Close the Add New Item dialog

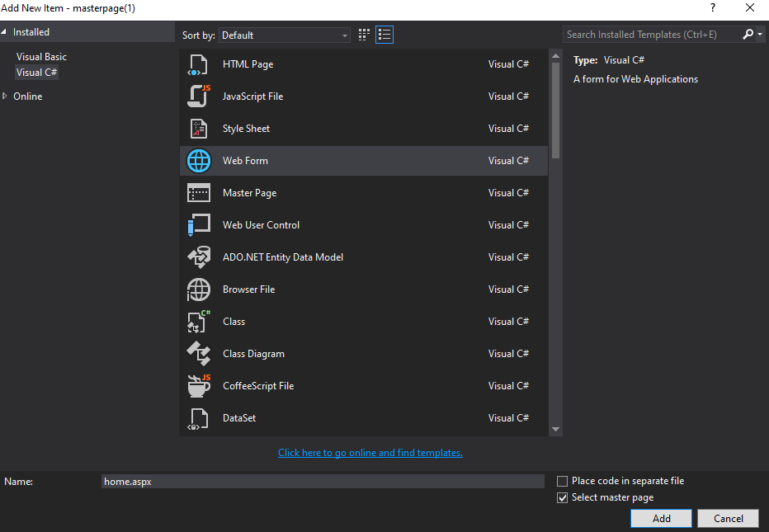[x=750, y=8]
